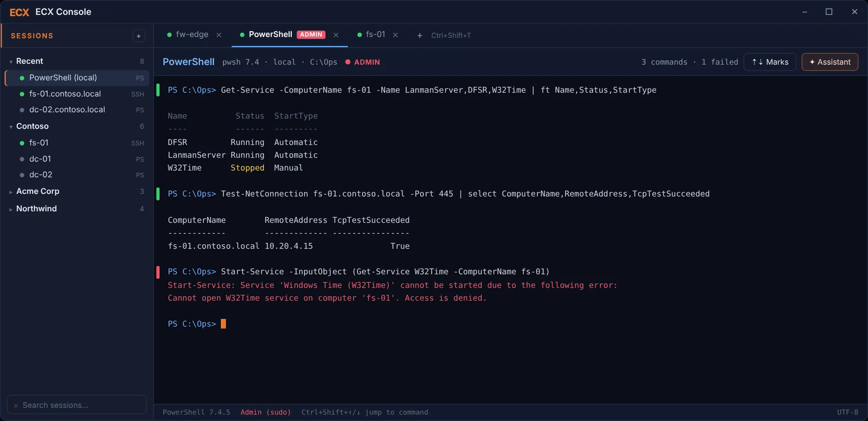This screenshot has height=421, width=868.
Task: Click the PowerShell 7.4.5 version in status bar
Action: (196, 412)
